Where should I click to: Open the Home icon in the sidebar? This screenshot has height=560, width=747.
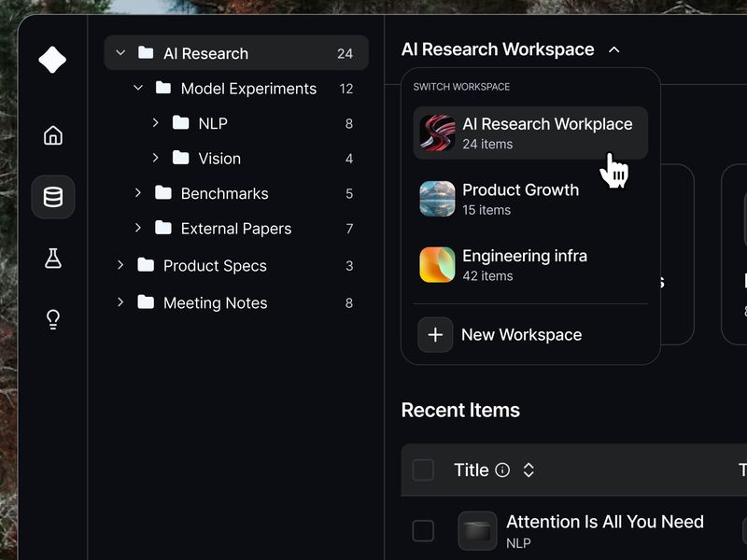52,134
